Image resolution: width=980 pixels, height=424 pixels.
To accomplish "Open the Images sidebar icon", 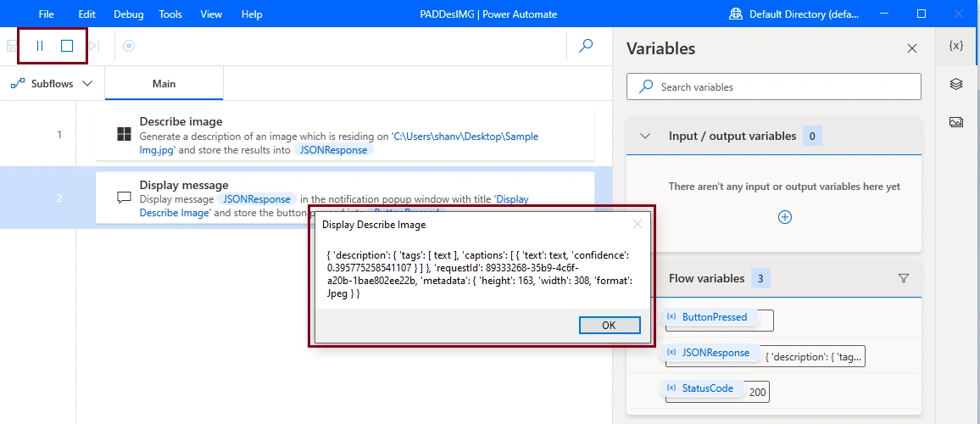I will (x=955, y=122).
